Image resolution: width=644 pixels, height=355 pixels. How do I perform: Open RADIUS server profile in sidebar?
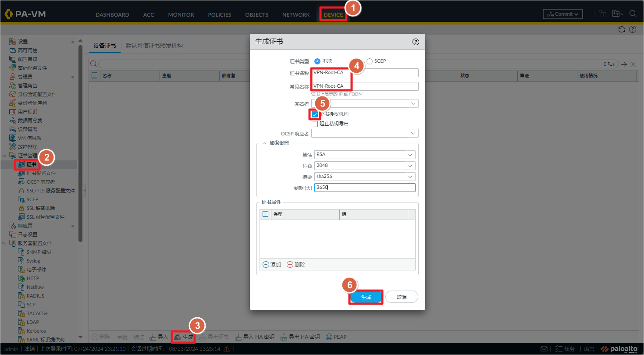(35, 296)
